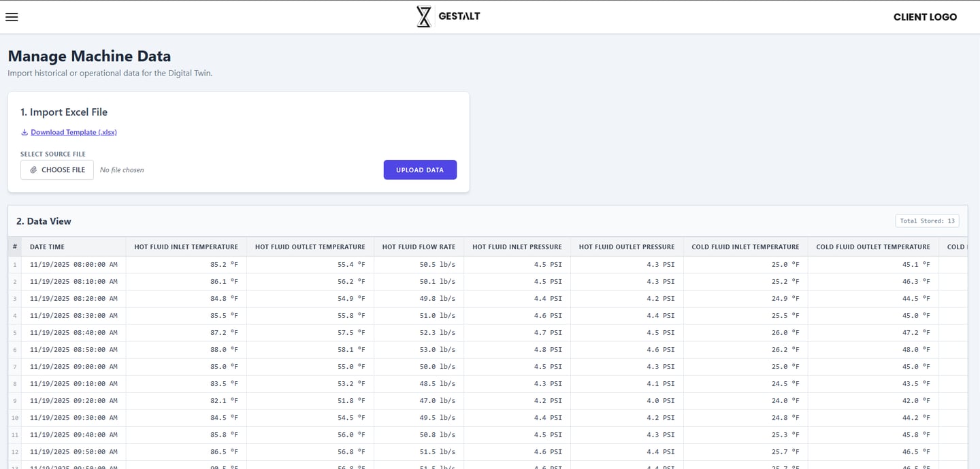Viewport: 980px width, 469px height.
Task: Select the 11/19/2025 09:30:00 AM cell
Action: point(73,417)
